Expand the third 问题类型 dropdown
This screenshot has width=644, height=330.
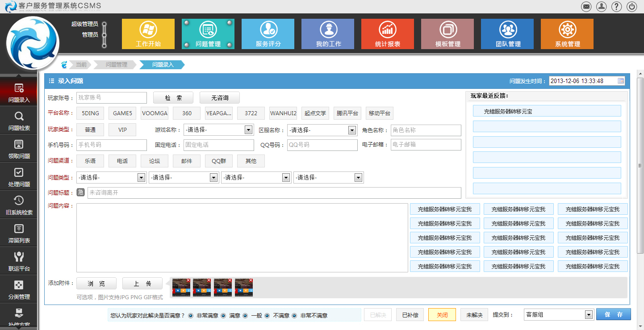256,177
